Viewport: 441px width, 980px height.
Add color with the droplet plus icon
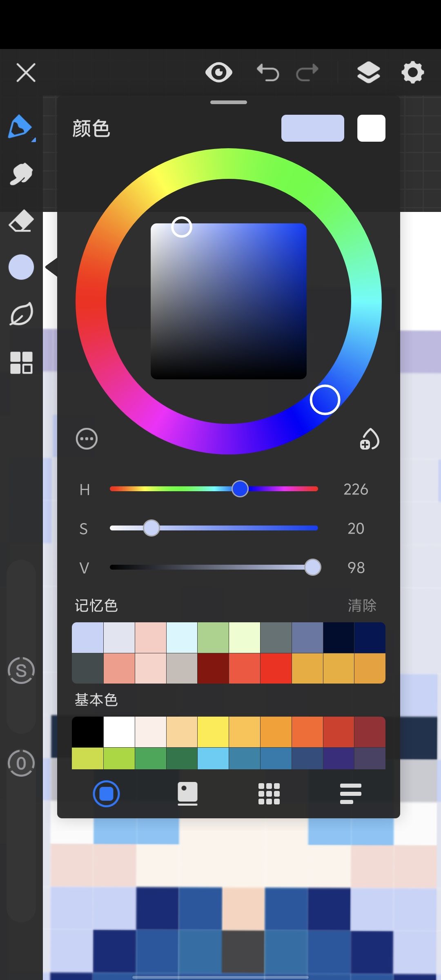[369, 439]
